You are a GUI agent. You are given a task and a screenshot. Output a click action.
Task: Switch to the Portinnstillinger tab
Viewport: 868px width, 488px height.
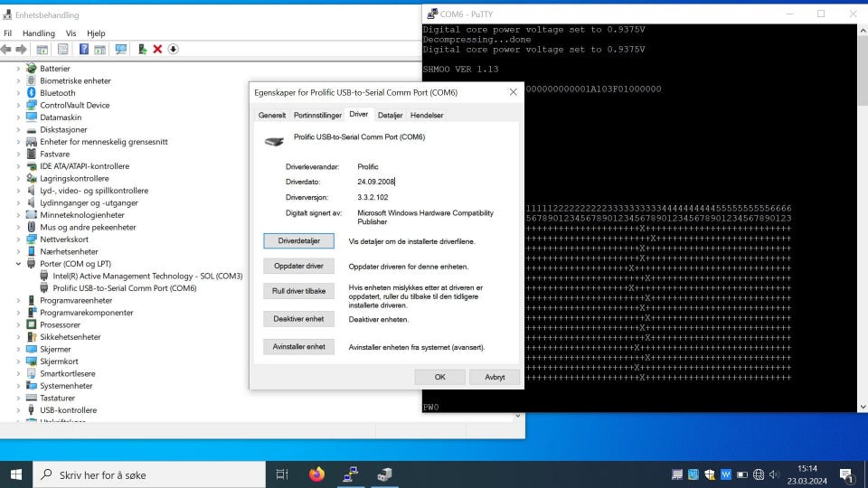point(317,116)
